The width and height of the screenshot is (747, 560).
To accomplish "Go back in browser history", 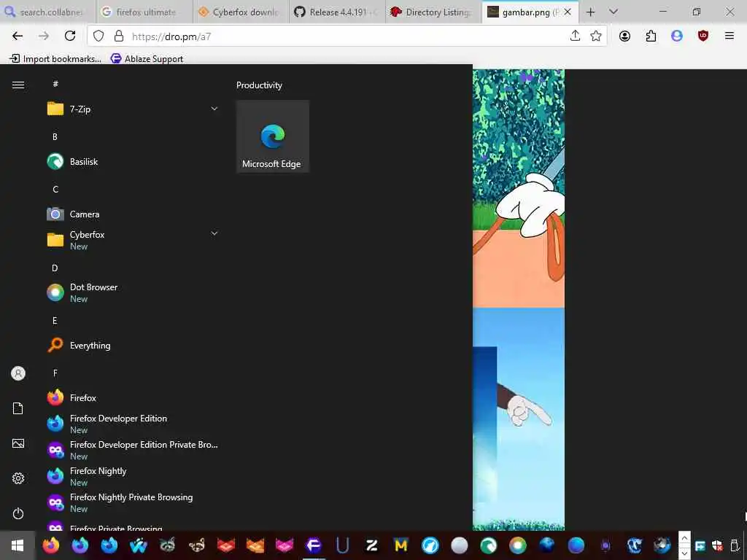I will [18, 36].
